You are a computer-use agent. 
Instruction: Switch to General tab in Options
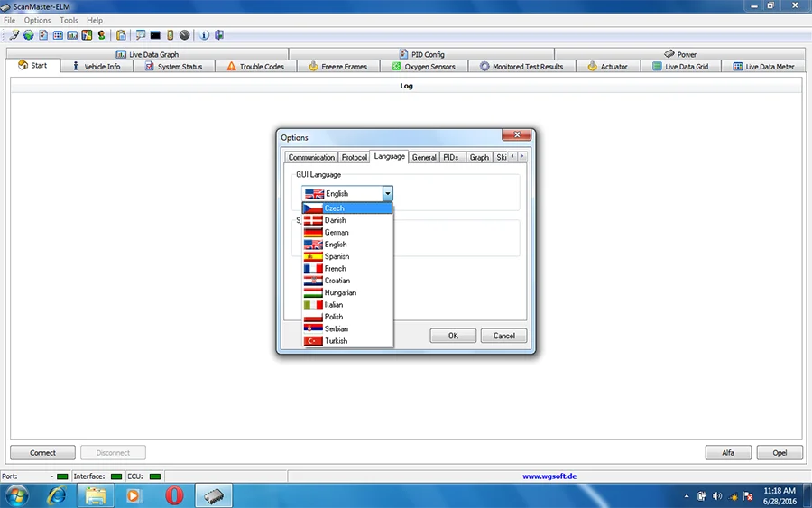tap(424, 157)
